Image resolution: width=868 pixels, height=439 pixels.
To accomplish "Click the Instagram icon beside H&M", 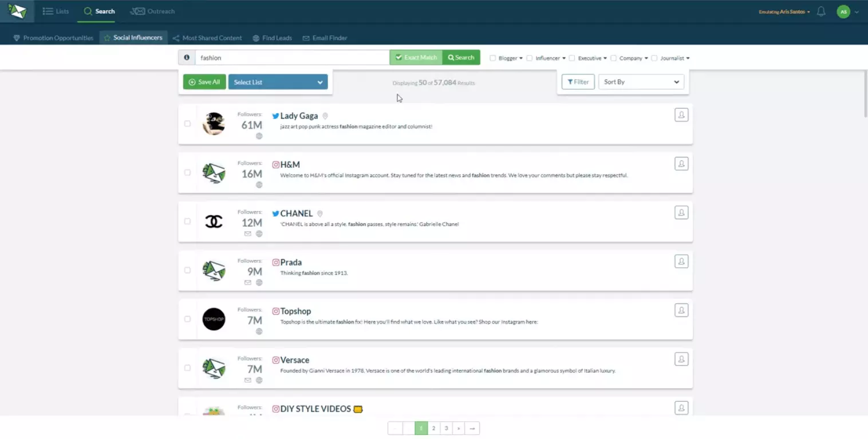I will click(275, 165).
